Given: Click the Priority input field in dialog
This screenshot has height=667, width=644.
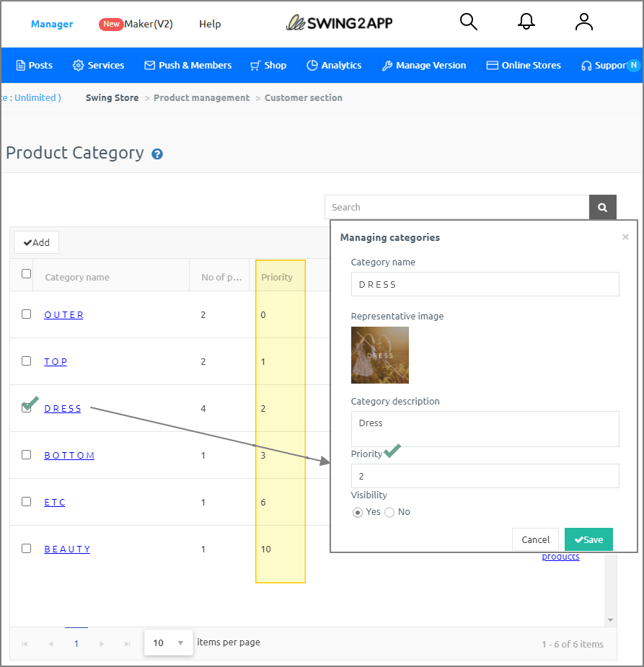Looking at the screenshot, I should coord(485,476).
